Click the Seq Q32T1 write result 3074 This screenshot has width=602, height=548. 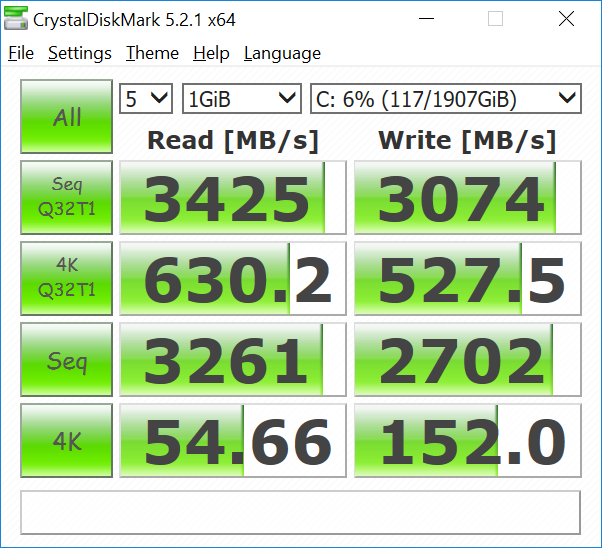[x=467, y=198]
